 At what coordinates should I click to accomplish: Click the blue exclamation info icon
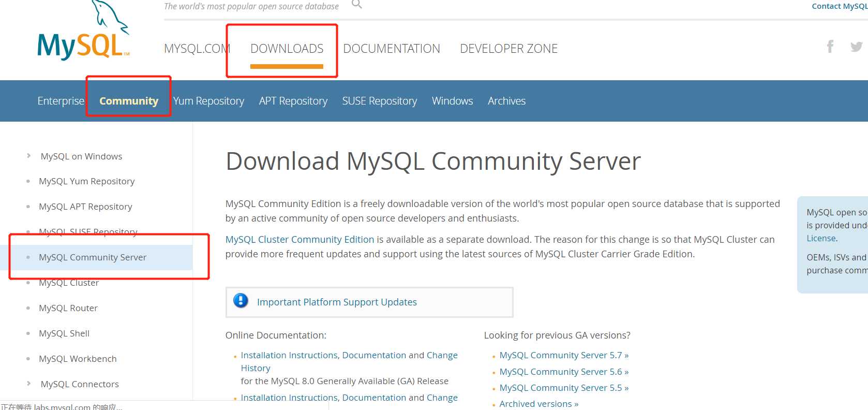coord(241,301)
